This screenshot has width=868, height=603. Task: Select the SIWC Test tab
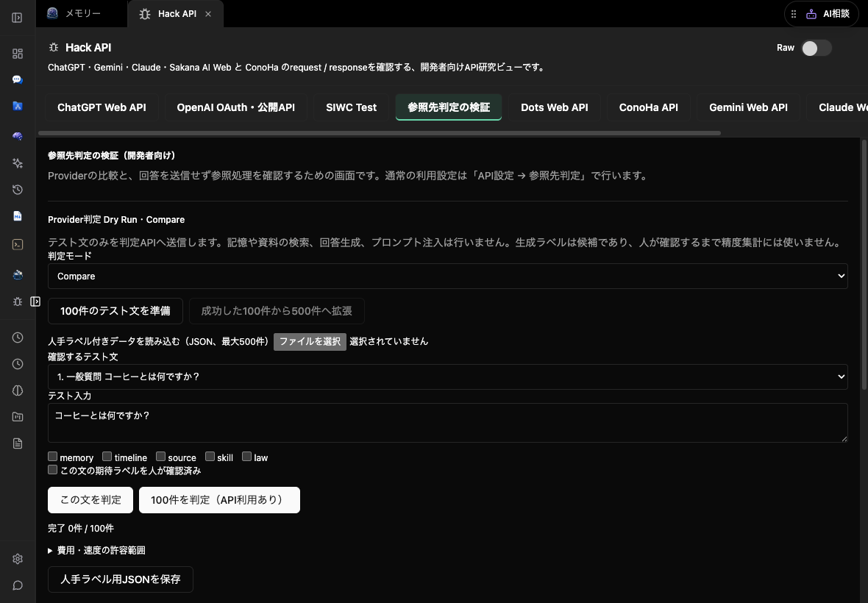(x=351, y=107)
